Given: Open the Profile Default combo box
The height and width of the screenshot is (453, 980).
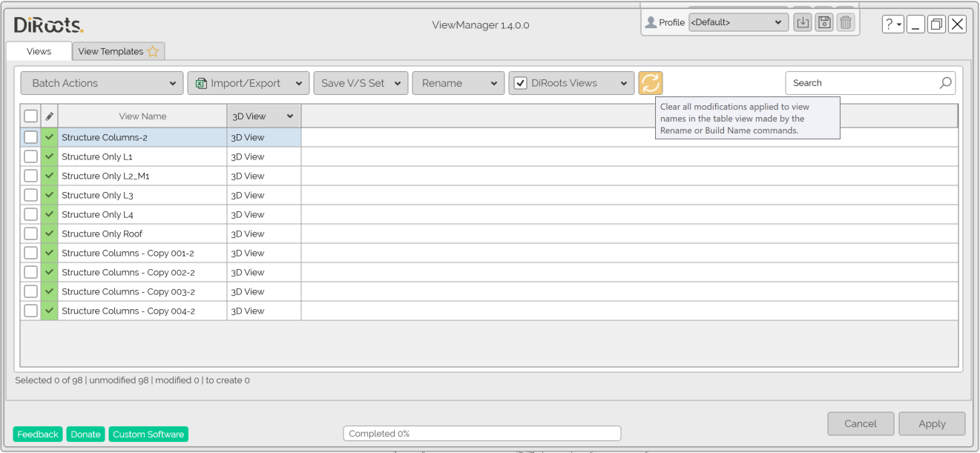Looking at the screenshot, I should click(x=737, y=23).
